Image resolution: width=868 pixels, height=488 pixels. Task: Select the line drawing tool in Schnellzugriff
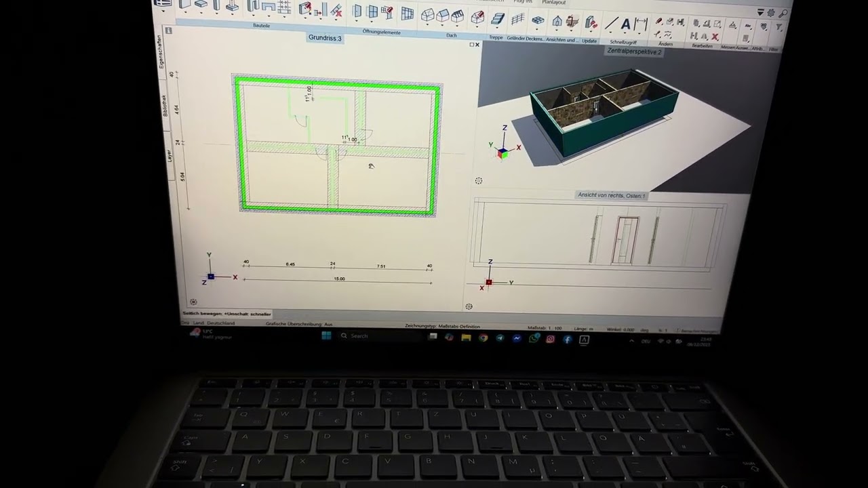[611, 24]
